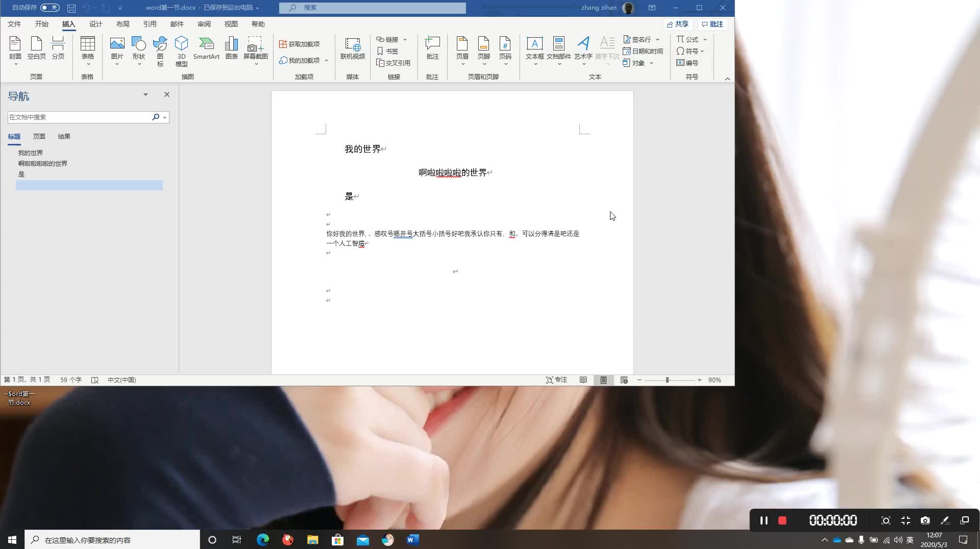980x549 pixels.
Task: Insert date and time (日期和时间)
Action: [x=643, y=51]
